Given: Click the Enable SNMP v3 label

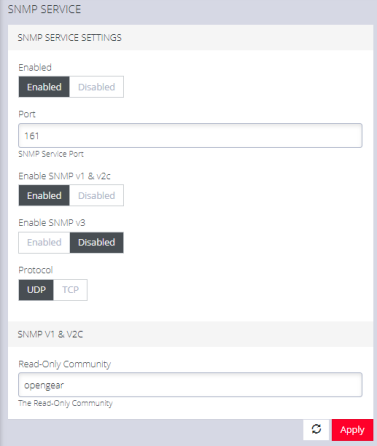Looking at the screenshot, I should click(52, 222).
